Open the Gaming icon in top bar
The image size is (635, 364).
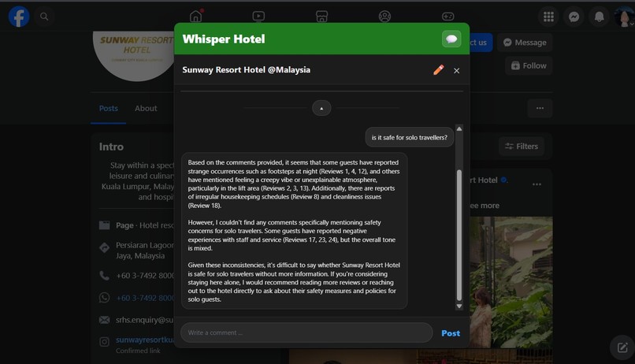point(447,17)
